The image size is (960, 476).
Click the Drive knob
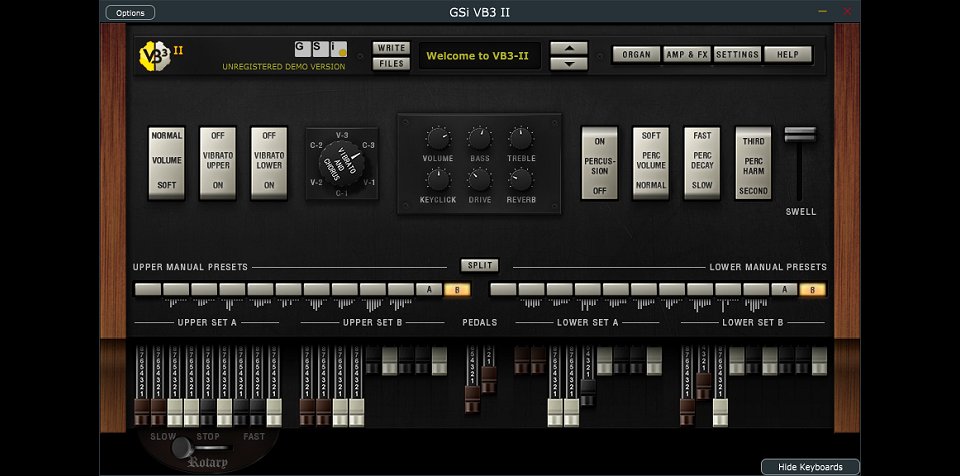[479, 180]
